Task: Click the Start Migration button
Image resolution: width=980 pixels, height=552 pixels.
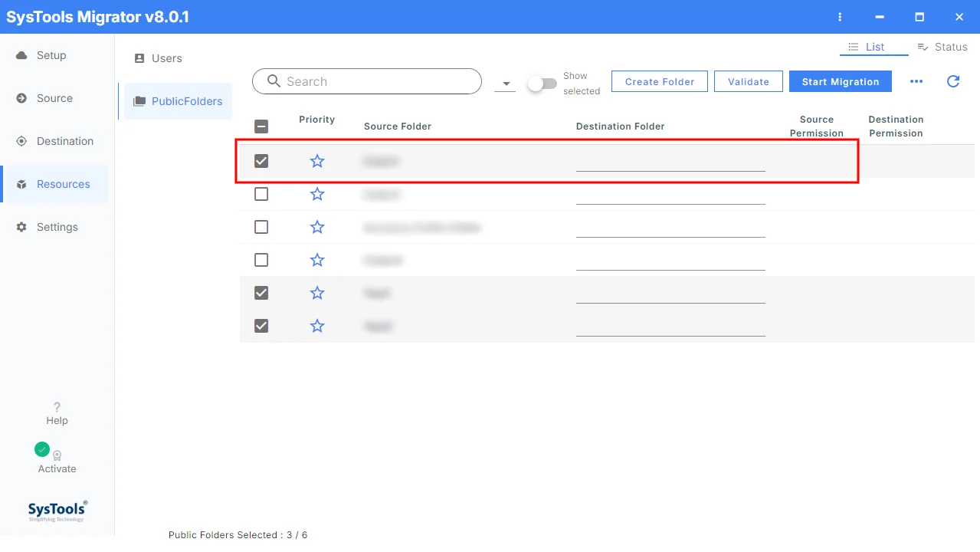Action: point(841,81)
